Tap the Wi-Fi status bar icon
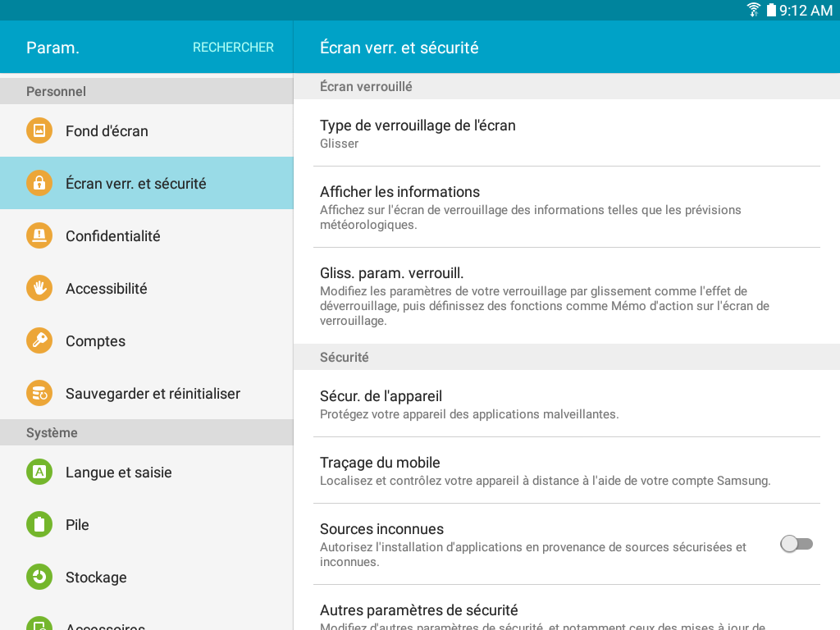 click(x=753, y=10)
